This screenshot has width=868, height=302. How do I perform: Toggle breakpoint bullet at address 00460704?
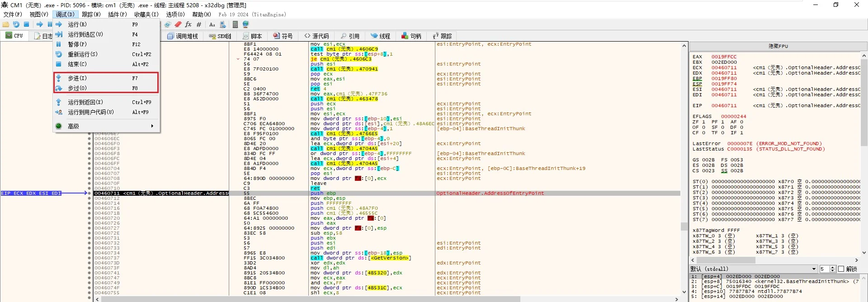click(x=90, y=169)
